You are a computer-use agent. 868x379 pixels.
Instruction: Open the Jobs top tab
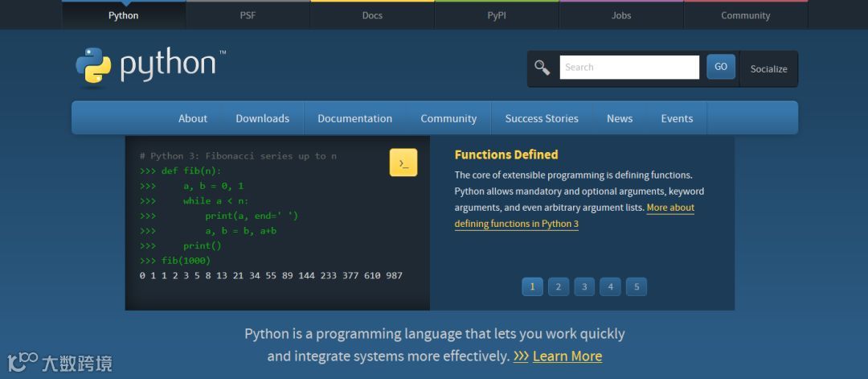621,15
